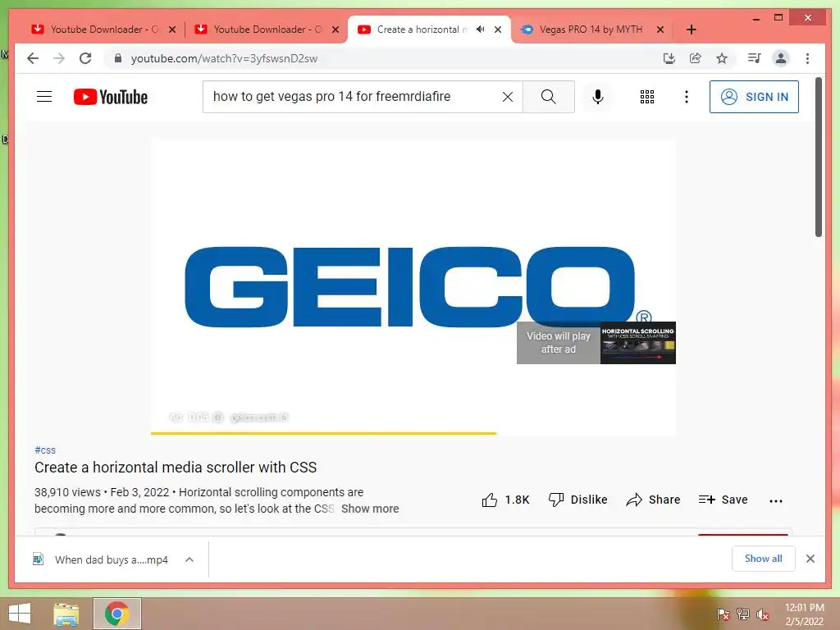Close the Vegas PRO 14 tab
The height and width of the screenshot is (630, 840).
pos(660,30)
